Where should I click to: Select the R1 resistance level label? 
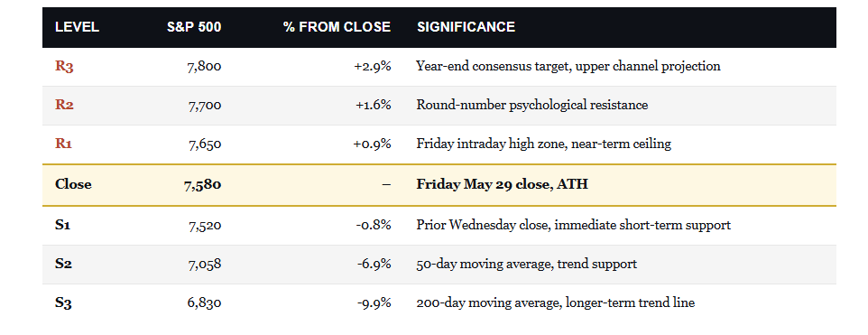64,144
